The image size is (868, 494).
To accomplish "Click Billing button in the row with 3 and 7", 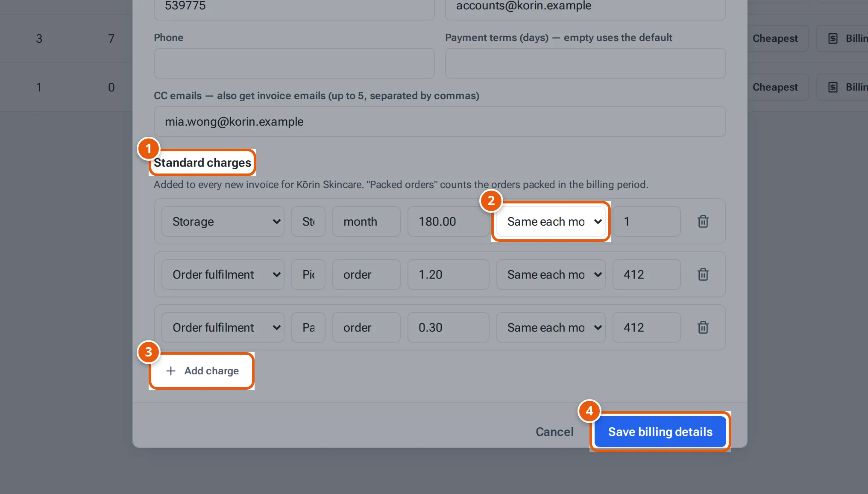I will [x=842, y=38].
